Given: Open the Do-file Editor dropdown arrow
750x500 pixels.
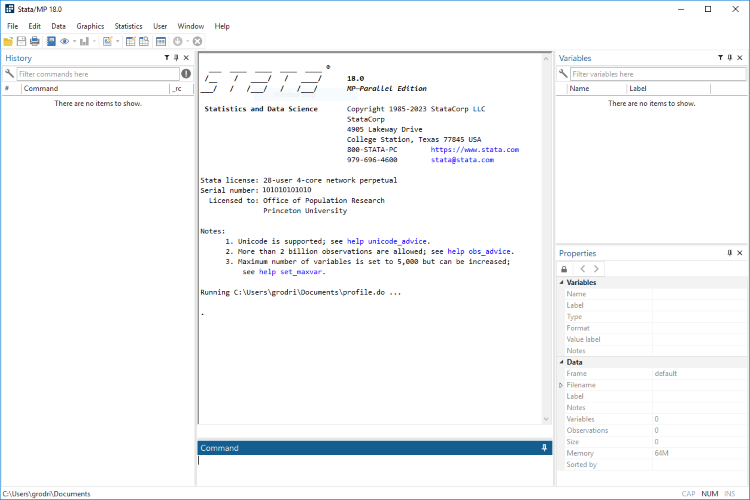Looking at the screenshot, I should point(118,42).
